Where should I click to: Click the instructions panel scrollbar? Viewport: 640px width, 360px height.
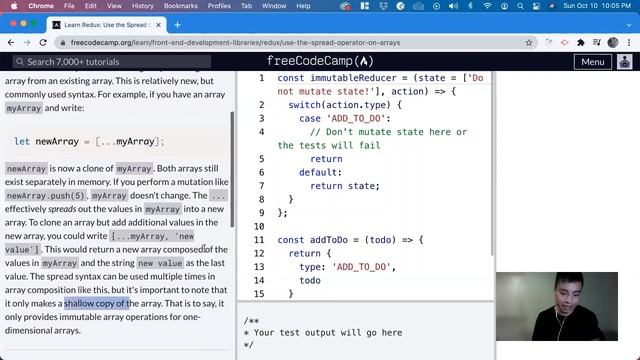pos(232,169)
